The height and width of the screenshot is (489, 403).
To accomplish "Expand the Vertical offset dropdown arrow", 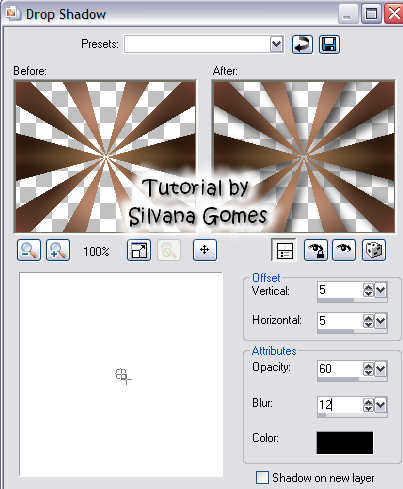I will point(381,290).
